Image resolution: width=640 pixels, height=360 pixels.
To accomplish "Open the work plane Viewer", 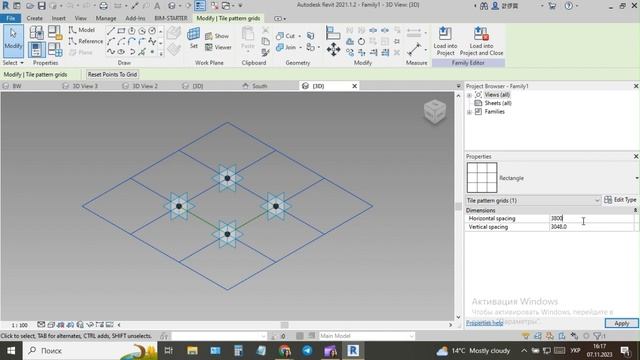I will click(x=218, y=47).
